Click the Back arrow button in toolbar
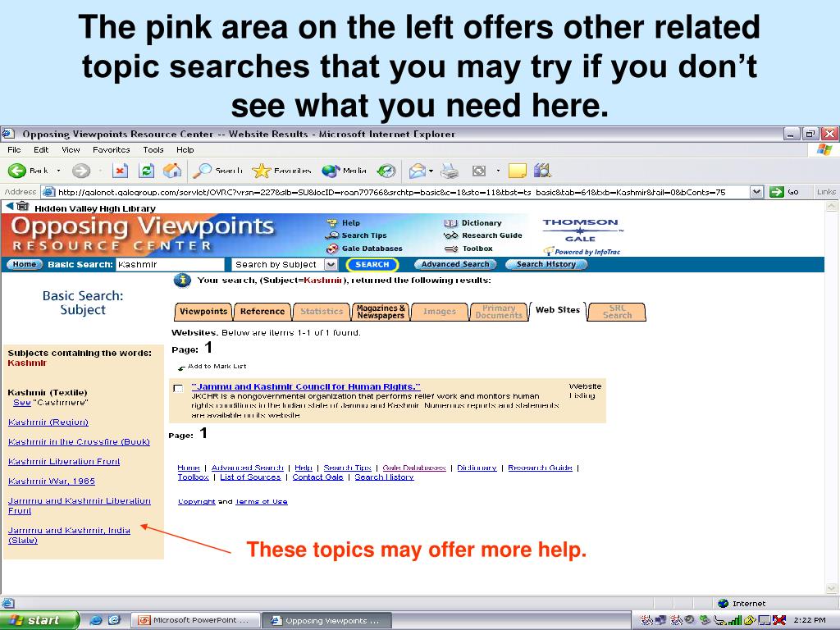This screenshot has height=630, width=840. pos(17,171)
